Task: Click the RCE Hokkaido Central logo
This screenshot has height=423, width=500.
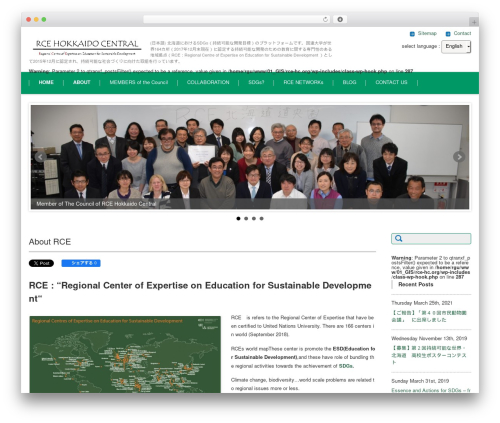Action: coord(87,47)
